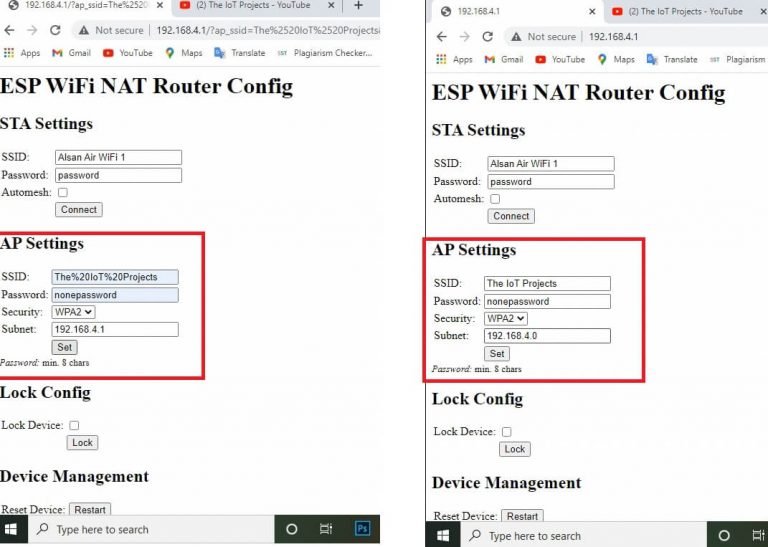The image size is (768, 547).
Task: Go back in the right browser window
Action: pos(442,36)
